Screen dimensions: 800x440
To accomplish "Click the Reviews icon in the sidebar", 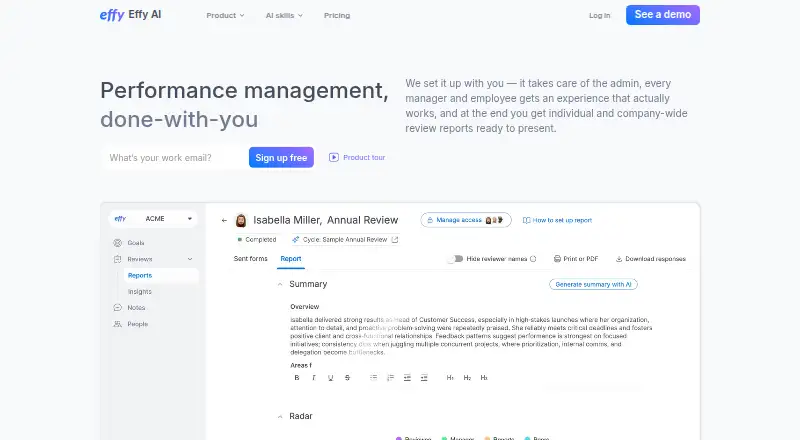I will tap(117, 259).
